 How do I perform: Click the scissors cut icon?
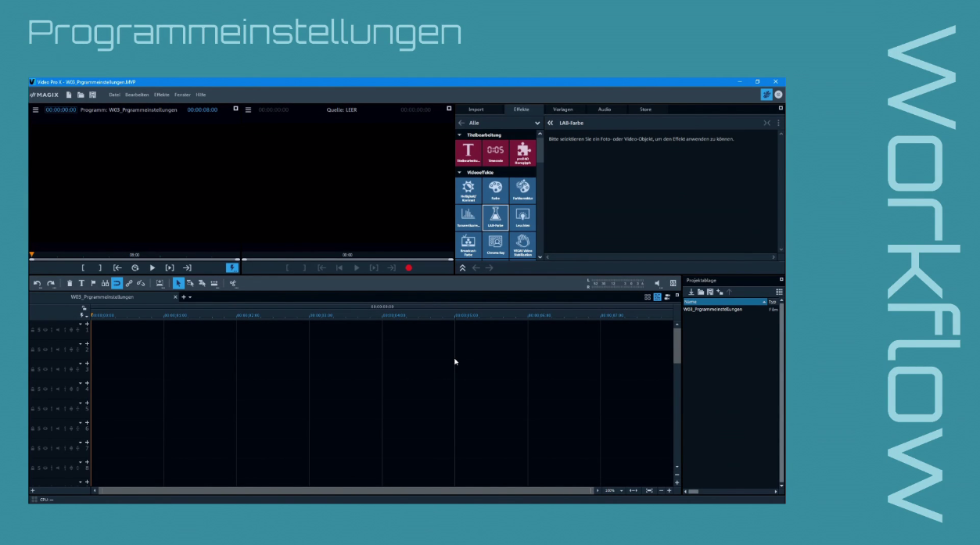[233, 283]
